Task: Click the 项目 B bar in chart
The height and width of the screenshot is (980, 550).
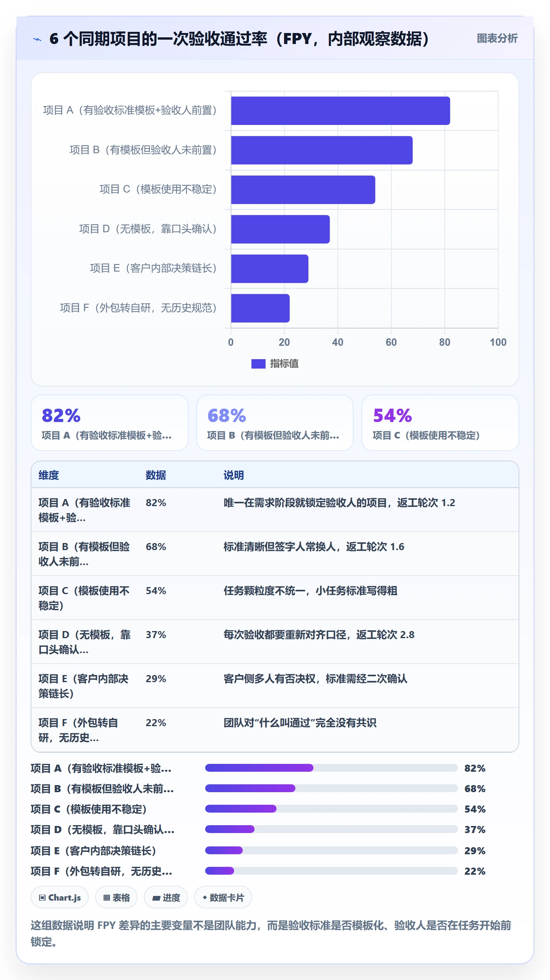Action: [322, 150]
